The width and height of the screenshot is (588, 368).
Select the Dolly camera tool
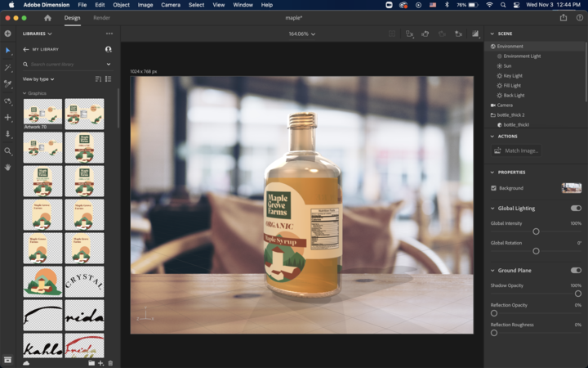[x=7, y=134]
